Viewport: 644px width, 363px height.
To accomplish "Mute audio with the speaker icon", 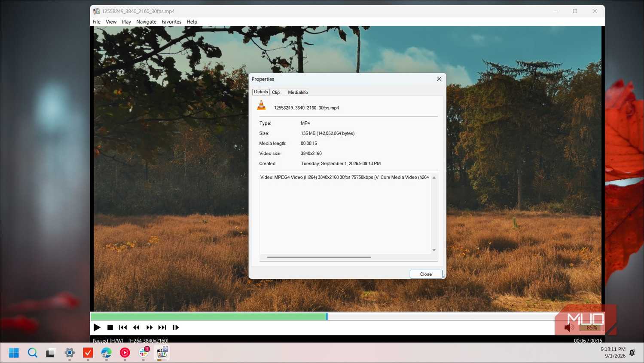I will coord(569,328).
